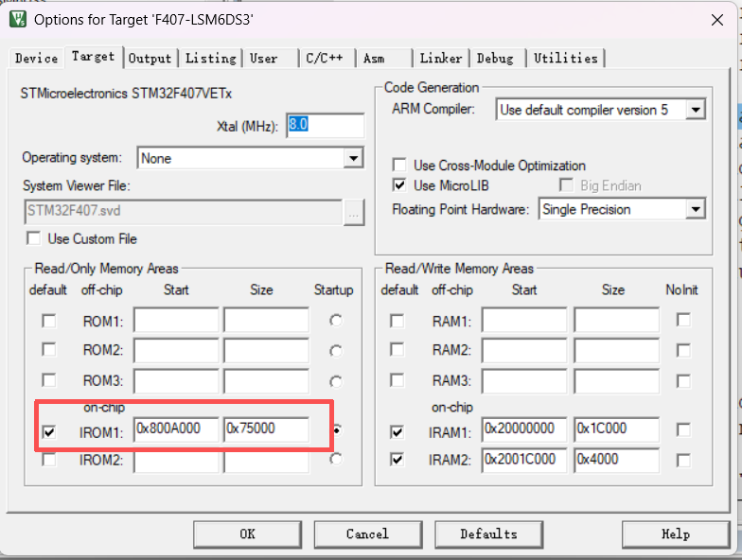The width and height of the screenshot is (742, 560).
Task: Uncheck the IRAM2 default checkbox
Action: point(397,460)
